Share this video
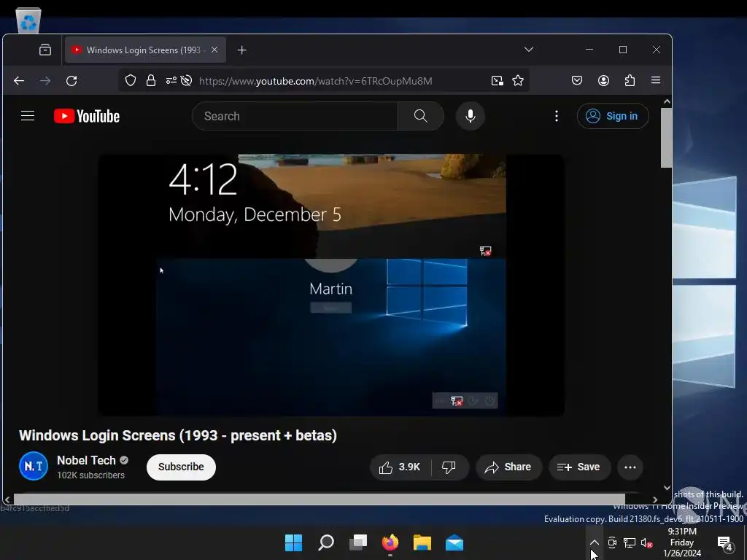 (x=508, y=467)
